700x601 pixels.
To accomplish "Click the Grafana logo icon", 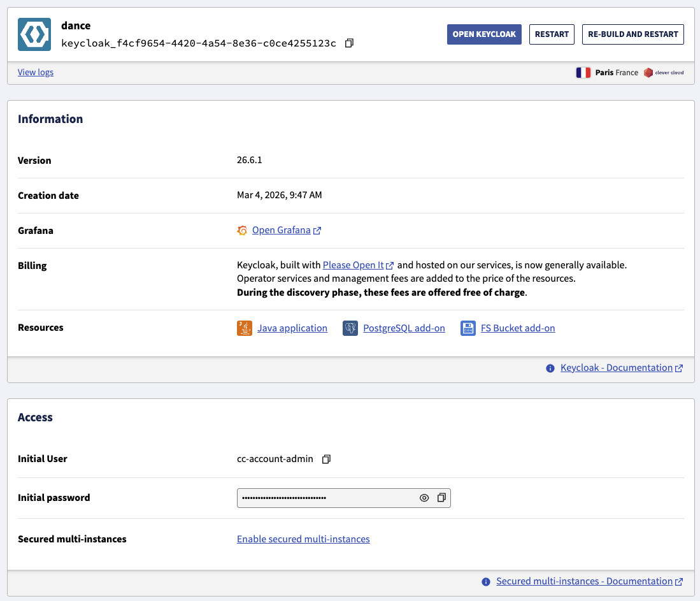I will point(242,230).
